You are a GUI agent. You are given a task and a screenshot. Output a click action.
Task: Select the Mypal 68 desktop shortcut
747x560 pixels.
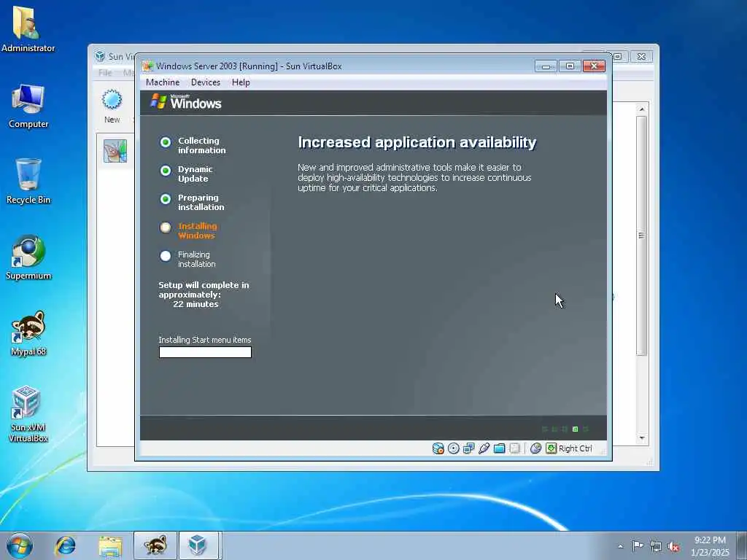(x=28, y=333)
